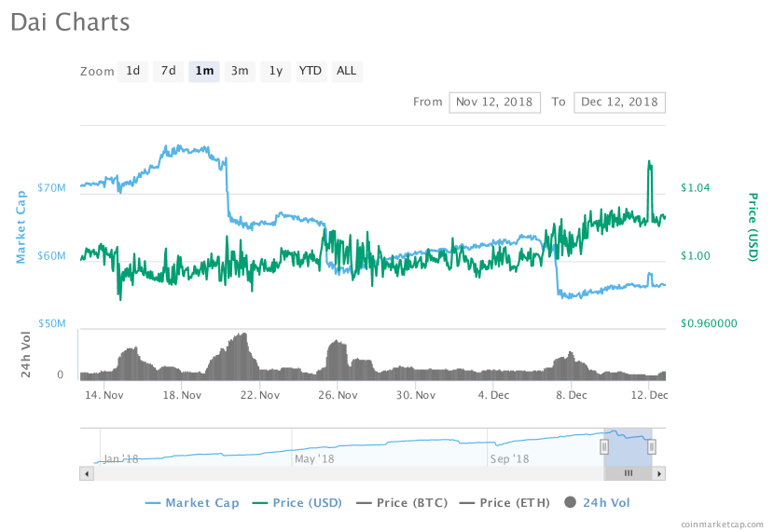This screenshot has height=532, width=774.
Task: Click the shaded navigator selection window
Action: click(x=628, y=447)
